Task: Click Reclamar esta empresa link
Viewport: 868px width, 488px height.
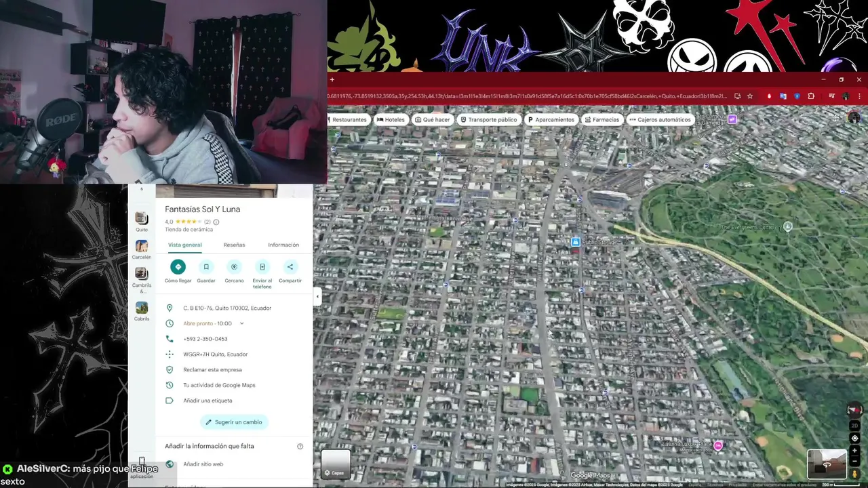Action: pos(212,369)
